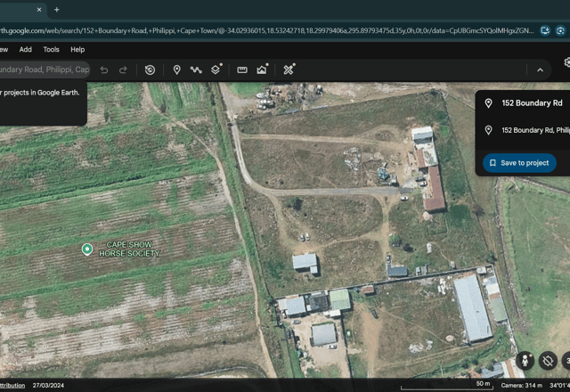
Task: Click the browser address bar URL
Action: coord(266,30)
